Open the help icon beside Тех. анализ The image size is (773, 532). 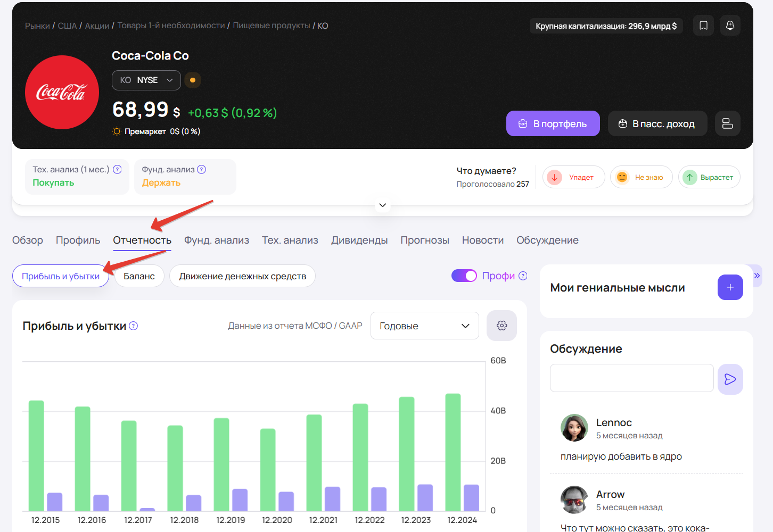[x=118, y=169]
